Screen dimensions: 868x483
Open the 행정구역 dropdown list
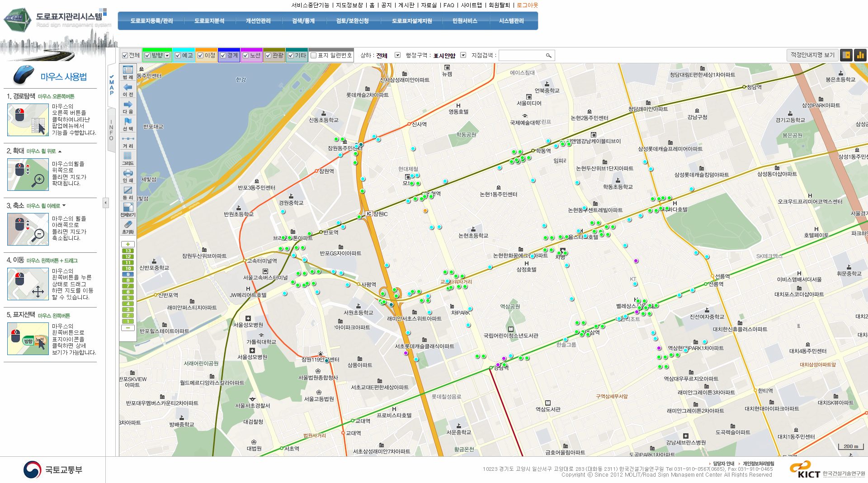[x=463, y=55]
